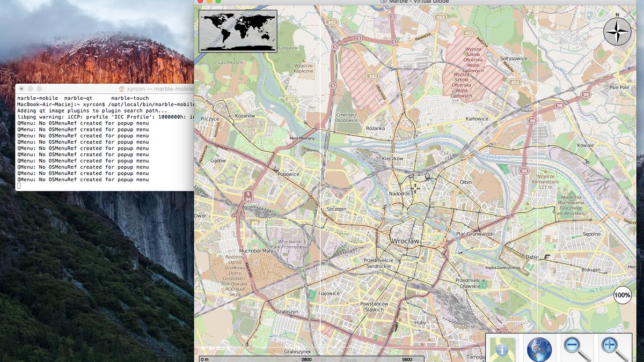The height and width of the screenshot is (362, 644).
Task: Click the 'Przedmieście Oławskie' label
Action: tap(470, 283)
